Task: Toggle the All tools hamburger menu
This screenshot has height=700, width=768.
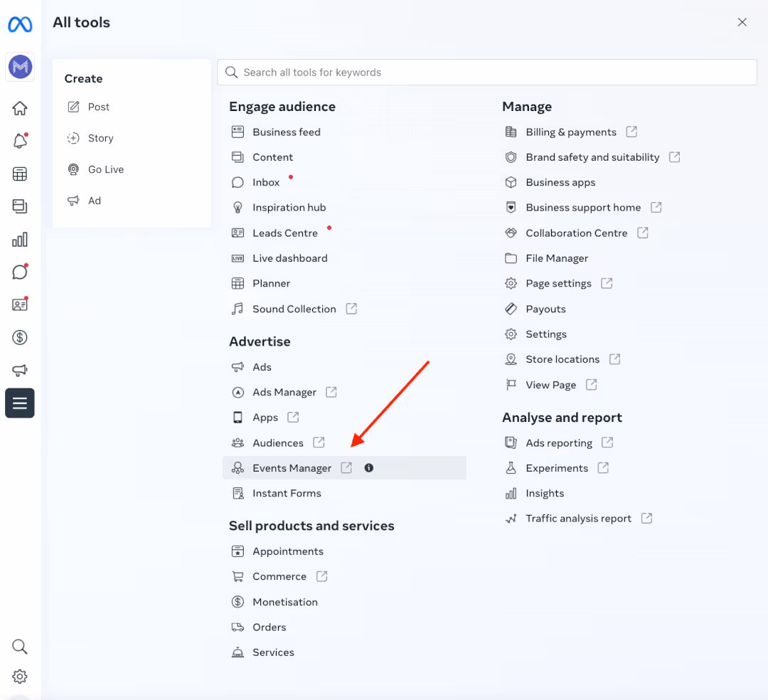Action: point(20,403)
